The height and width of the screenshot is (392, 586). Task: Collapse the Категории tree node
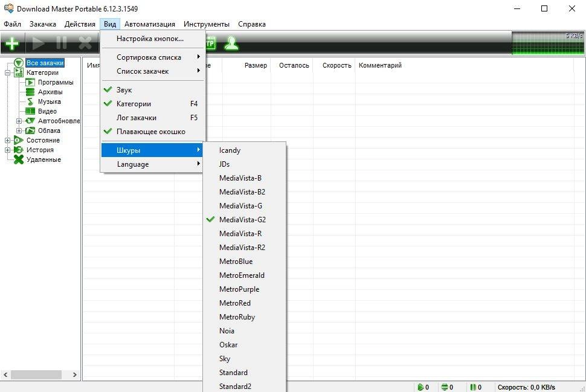(x=7, y=73)
